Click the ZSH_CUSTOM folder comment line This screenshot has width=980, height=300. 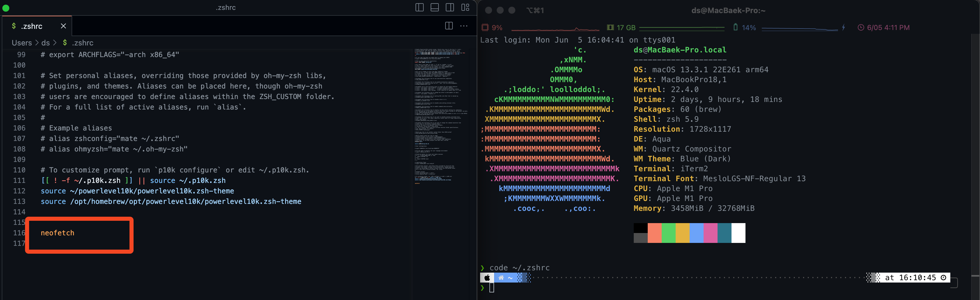(188, 97)
